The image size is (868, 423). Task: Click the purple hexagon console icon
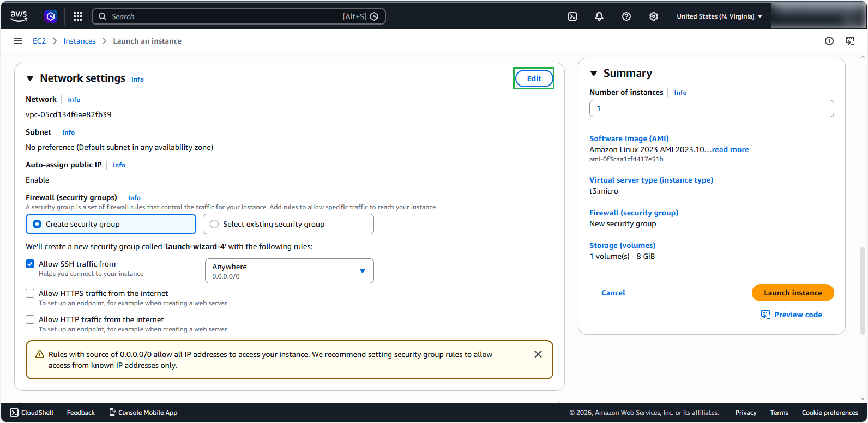click(51, 16)
